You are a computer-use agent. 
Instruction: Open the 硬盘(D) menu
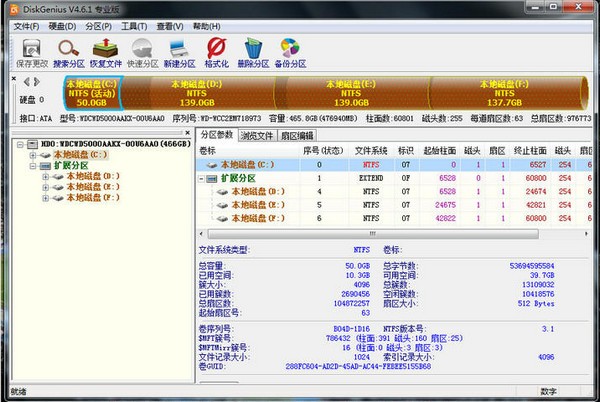pos(62,26)
